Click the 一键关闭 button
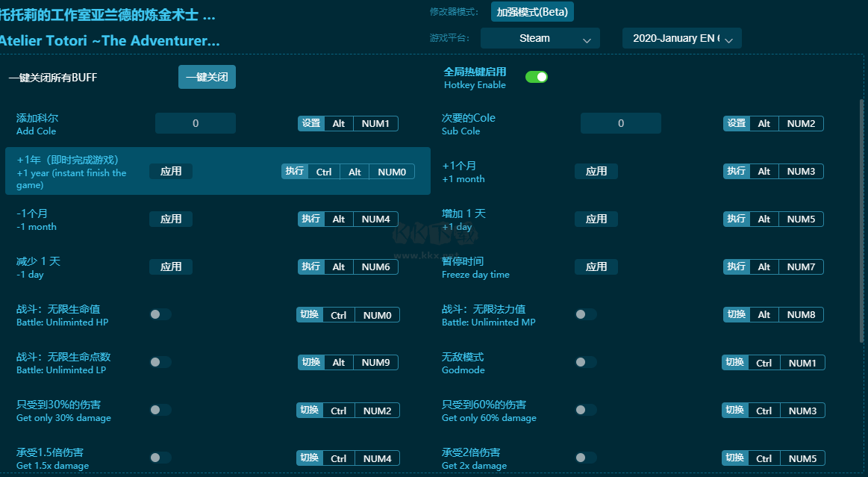868x477 pixels. tap(207, 77)
